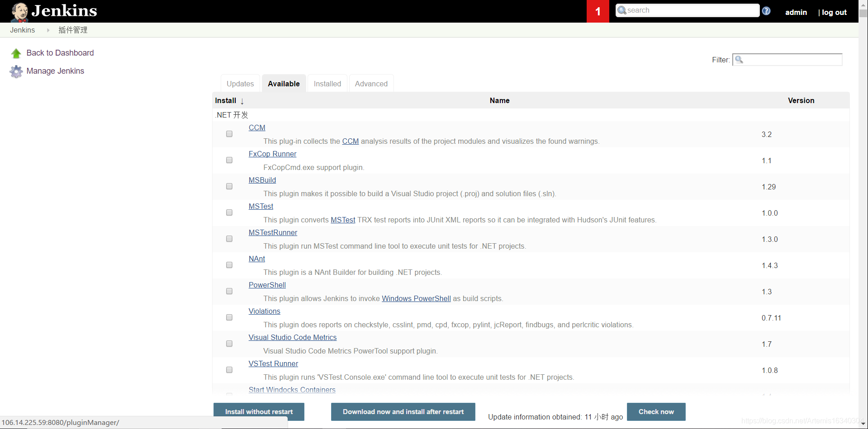Click the magnifier icon in the Filter box

point(739,59)
